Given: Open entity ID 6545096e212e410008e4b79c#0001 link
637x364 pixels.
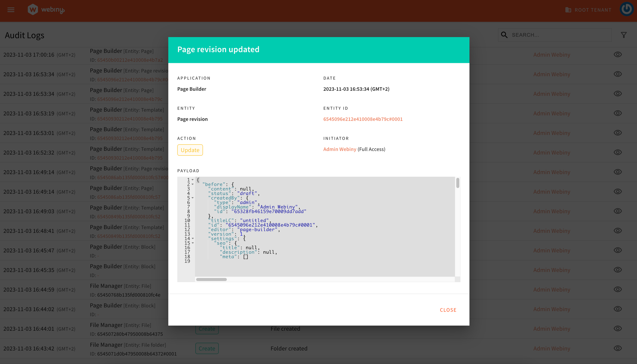Looking at the screenshot, I should pos(363,119).
